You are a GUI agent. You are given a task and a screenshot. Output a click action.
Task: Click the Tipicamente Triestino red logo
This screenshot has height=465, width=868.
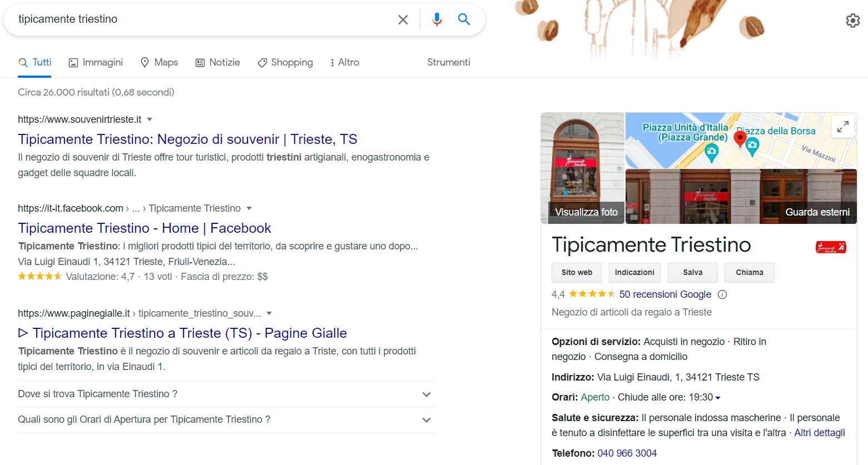pyautogui.click(x=831, y=247)
